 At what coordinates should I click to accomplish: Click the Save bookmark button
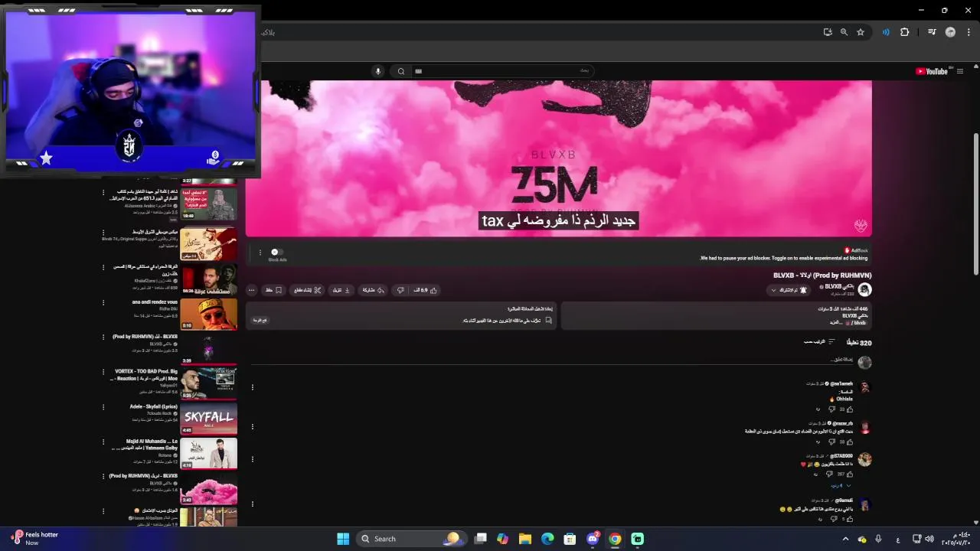tap(274, 290)
